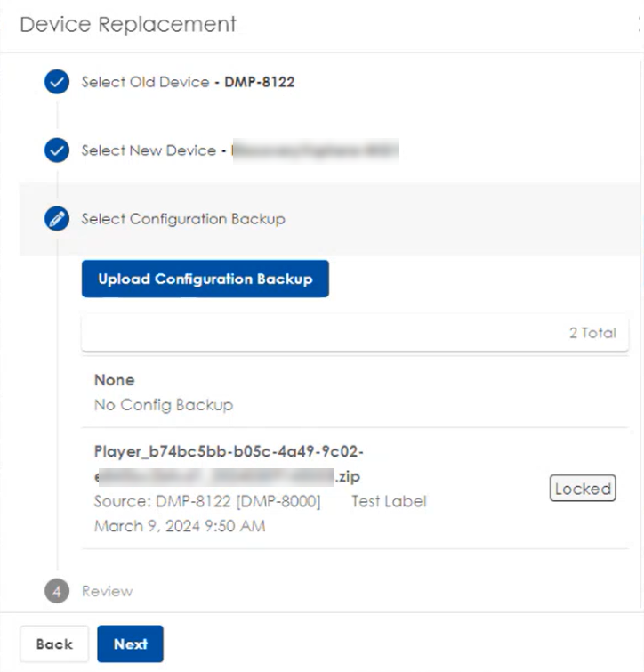Go Back to previous step
This screenshot has width=644, height=672.
(54, 644)
